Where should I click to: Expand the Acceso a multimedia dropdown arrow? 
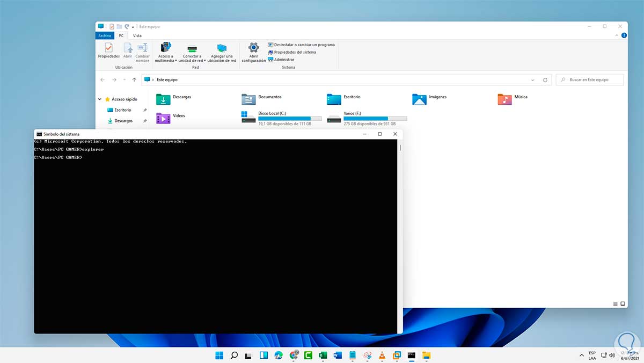click(176, 61)
